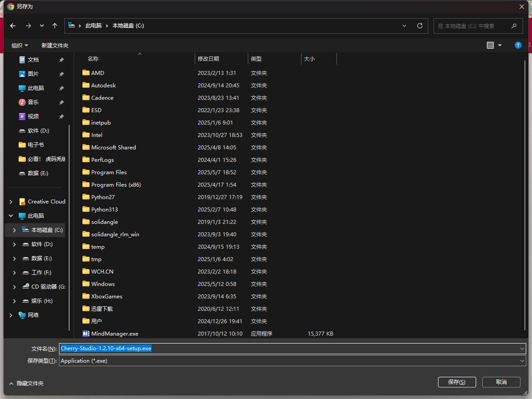Select 音乐 in quick access
The width and height of the screenshot is (532, 399).
33,102
